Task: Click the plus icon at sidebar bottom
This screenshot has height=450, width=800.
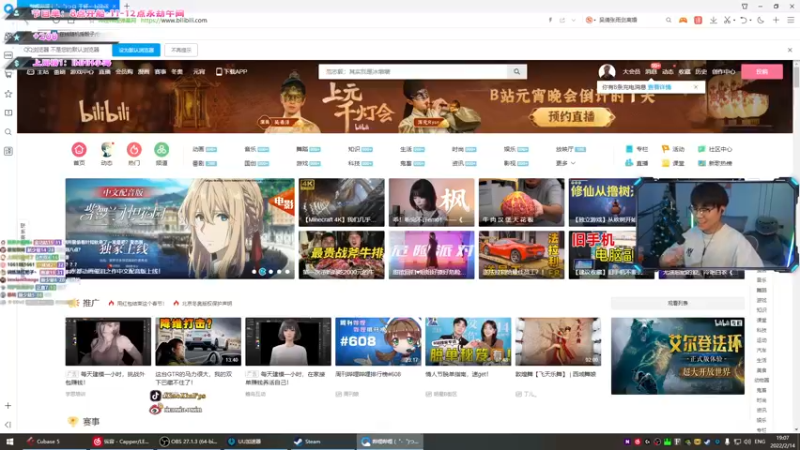Action: coord(8,406)
